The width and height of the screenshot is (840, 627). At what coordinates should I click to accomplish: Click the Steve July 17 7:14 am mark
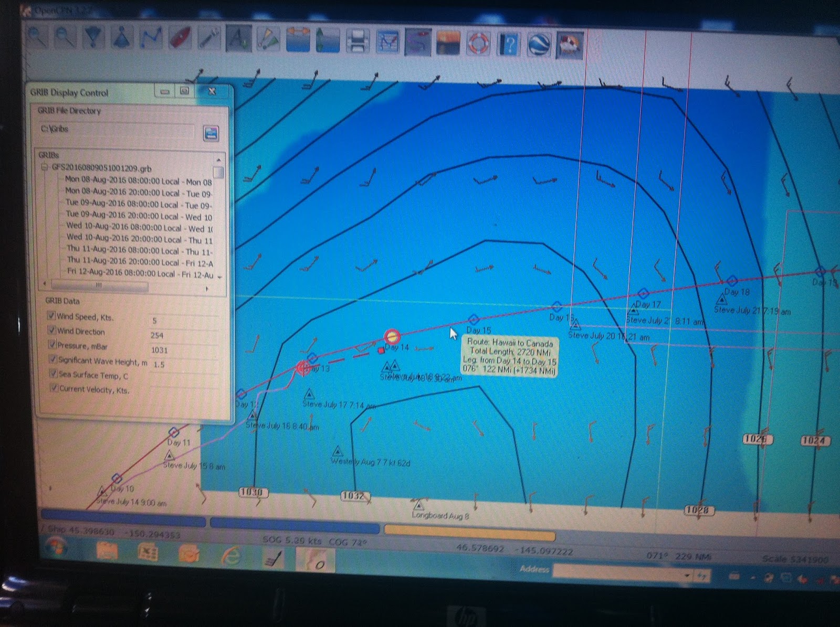click(310, 394)
